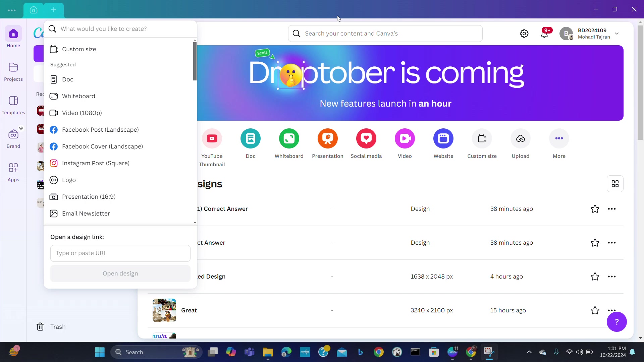Click the Open design button

120,274
